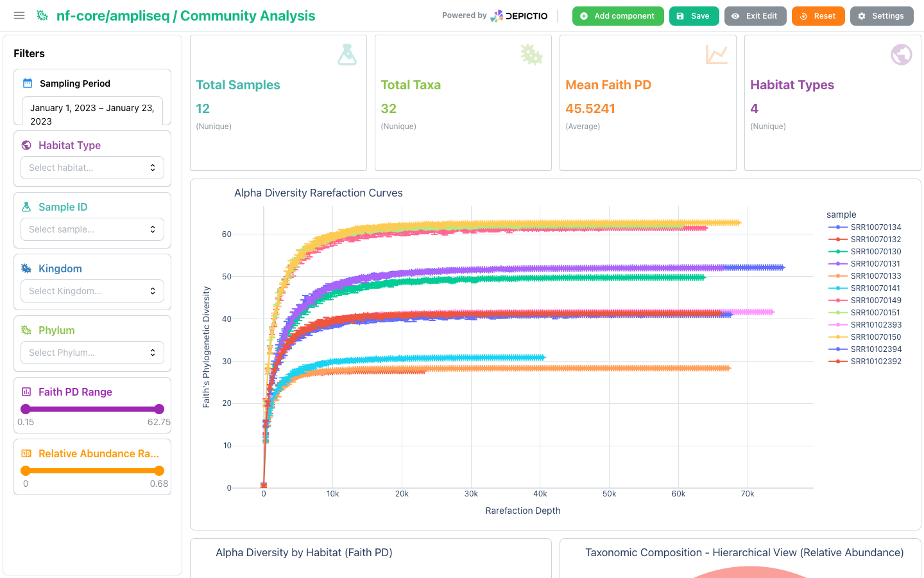Click the calendar icon beside Sampling Period
Screen dimensions: 924x578
(28, 83)
